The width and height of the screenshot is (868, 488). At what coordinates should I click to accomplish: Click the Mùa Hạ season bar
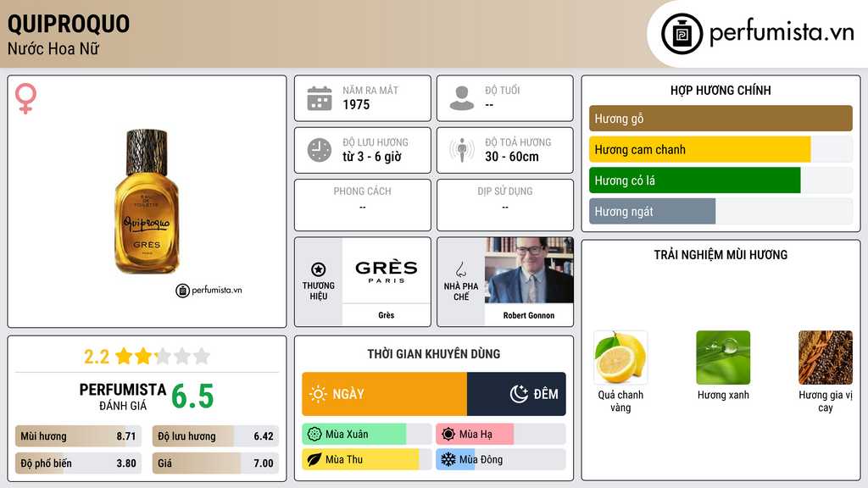point(500,435)
